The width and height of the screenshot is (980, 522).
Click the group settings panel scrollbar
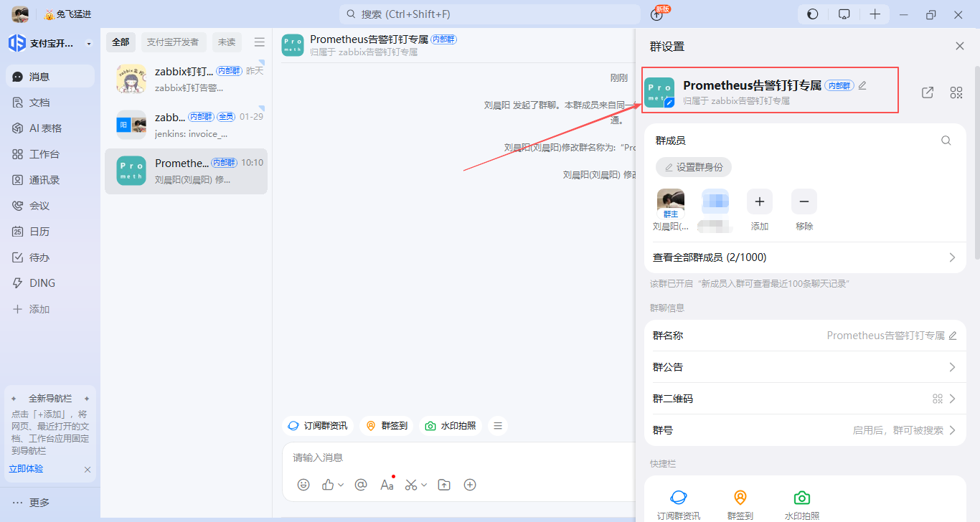click(x=976, y=161)
